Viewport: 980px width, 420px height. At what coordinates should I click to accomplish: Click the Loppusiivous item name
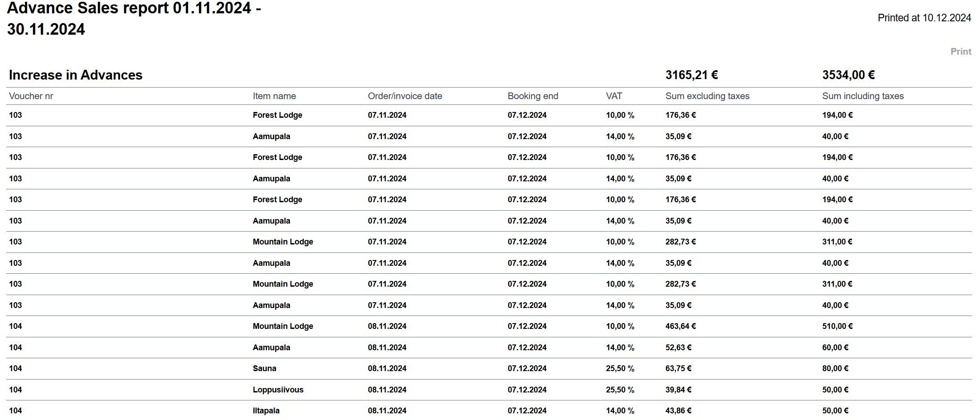[278, 390]
